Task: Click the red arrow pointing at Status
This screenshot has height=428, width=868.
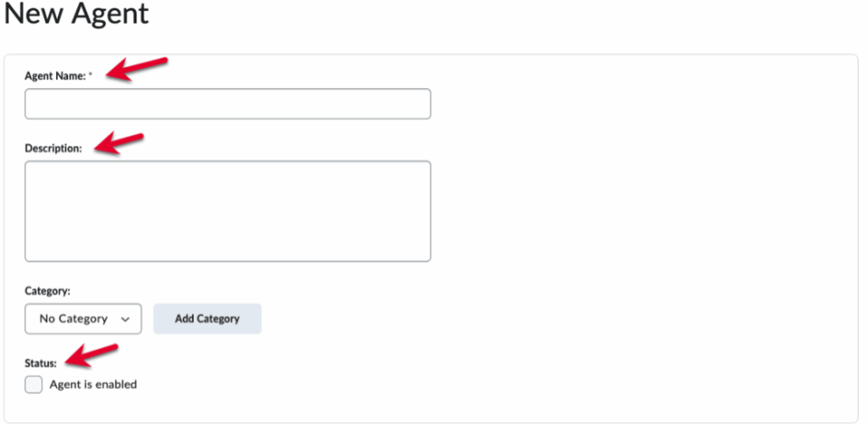Action: [x=92, y=354]
